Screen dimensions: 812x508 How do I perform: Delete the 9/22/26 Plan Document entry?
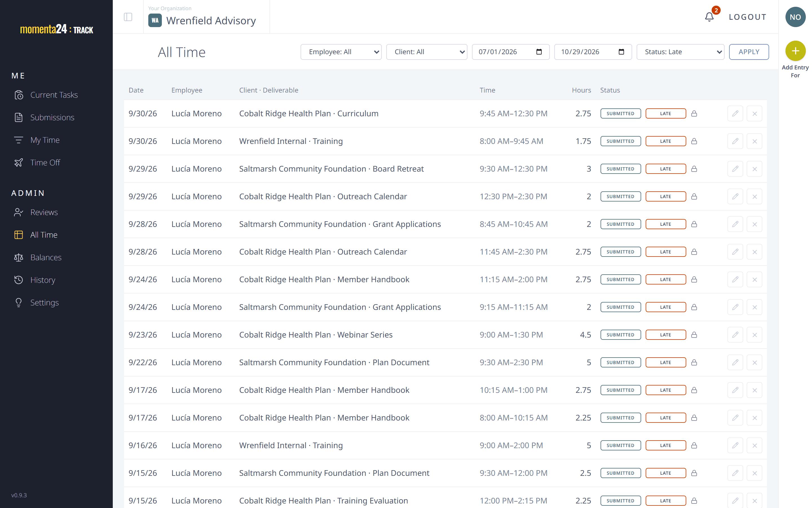(x=754, y=362)
